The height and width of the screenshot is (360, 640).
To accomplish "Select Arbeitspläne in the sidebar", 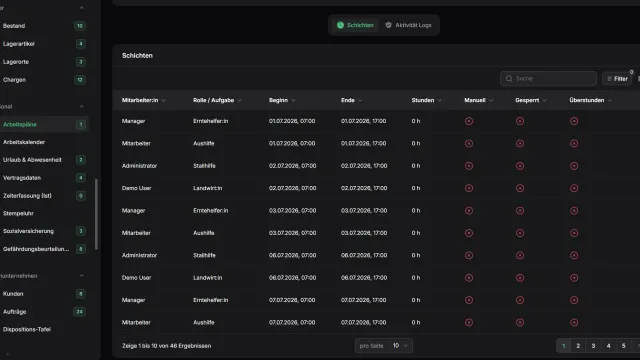I will [43, 124].
